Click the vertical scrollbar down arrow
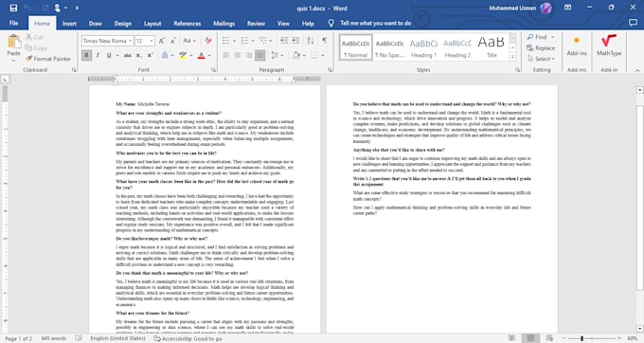Viewport: 644px width, 343px height. [639, 328]
